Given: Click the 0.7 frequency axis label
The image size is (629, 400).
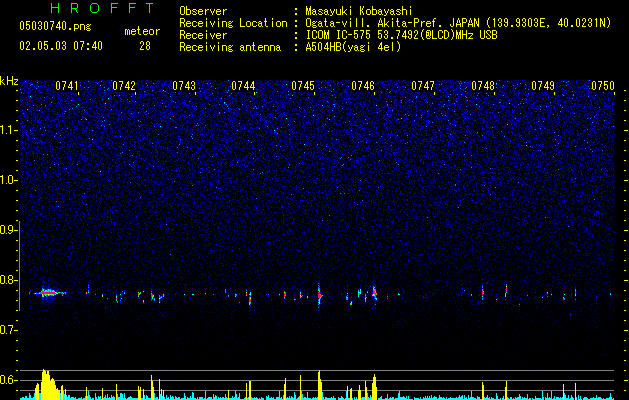Looking at the screenshot, I should [x=9, y=330].
